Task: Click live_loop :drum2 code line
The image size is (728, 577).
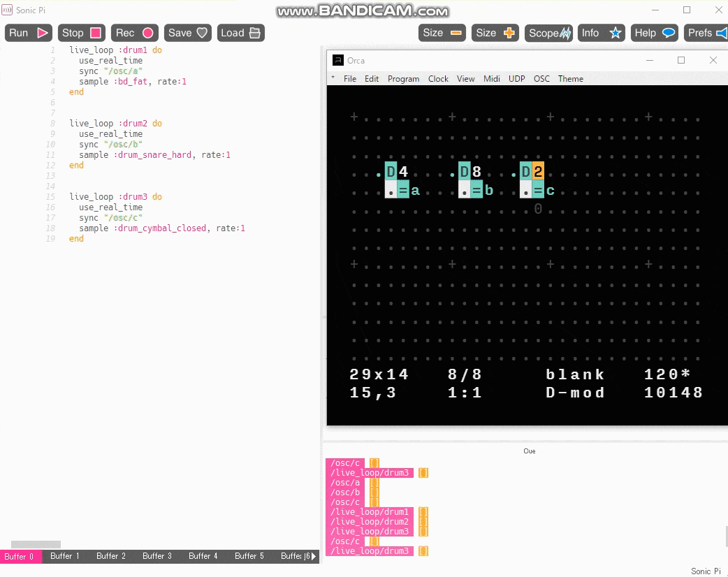Action: click(x=115, y=124)
